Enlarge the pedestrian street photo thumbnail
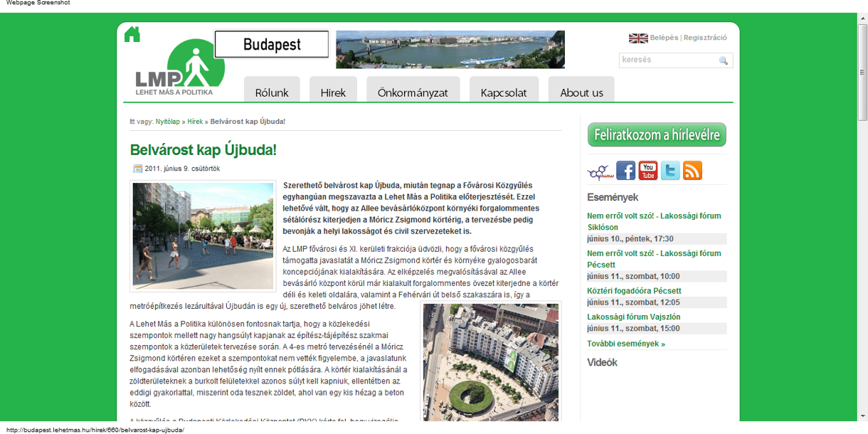 (x=203, y=235)
